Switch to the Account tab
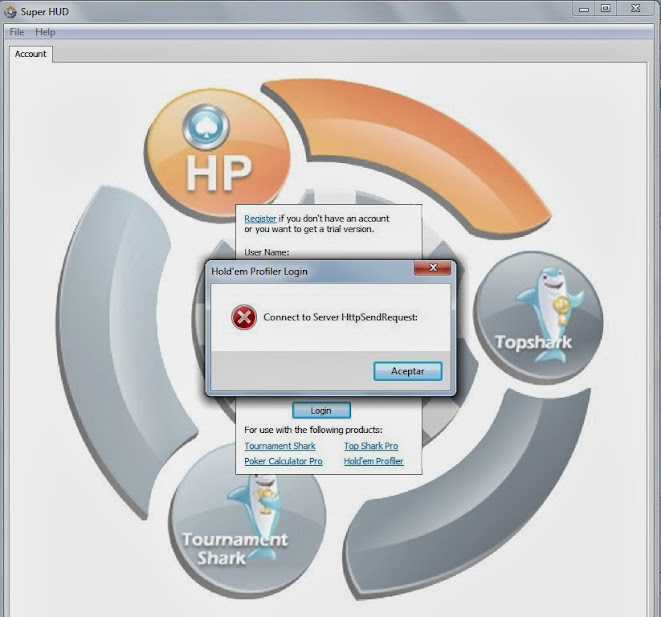The width and height of the screenshot is (661, 617). coord(31,54)
